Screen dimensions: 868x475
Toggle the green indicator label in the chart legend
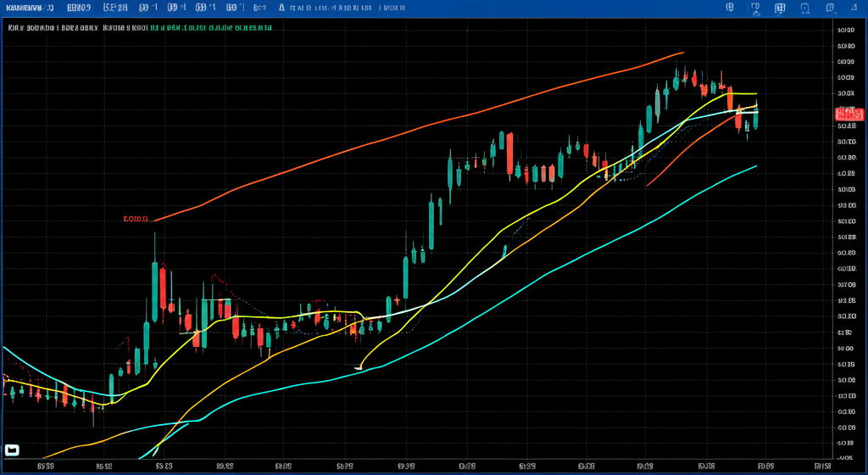pos(210,27)
